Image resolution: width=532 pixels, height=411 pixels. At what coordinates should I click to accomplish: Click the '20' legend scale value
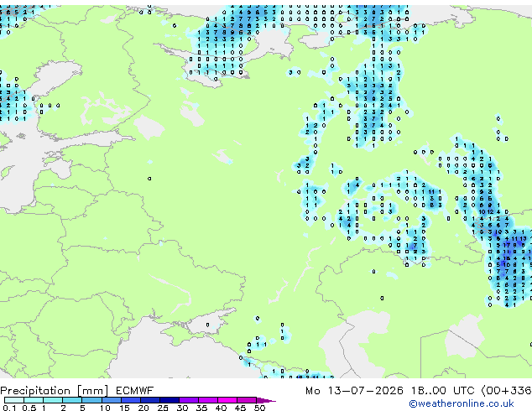pos(143,408)
